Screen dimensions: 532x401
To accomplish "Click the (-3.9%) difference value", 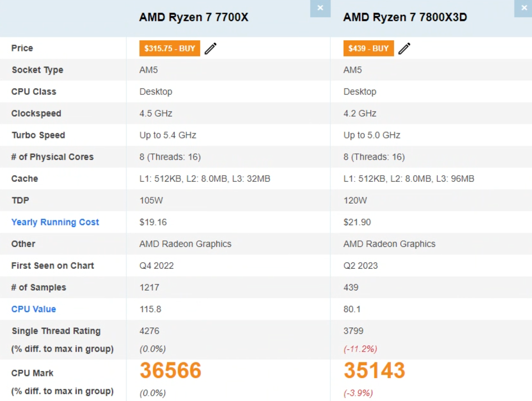I will coord(358,393).
